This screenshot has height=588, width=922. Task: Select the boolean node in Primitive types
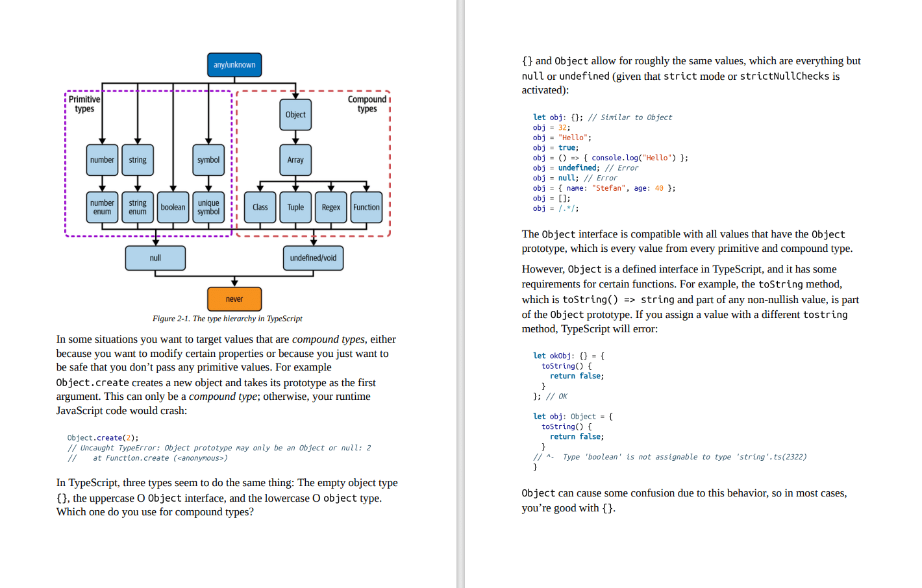coord(172,207)
